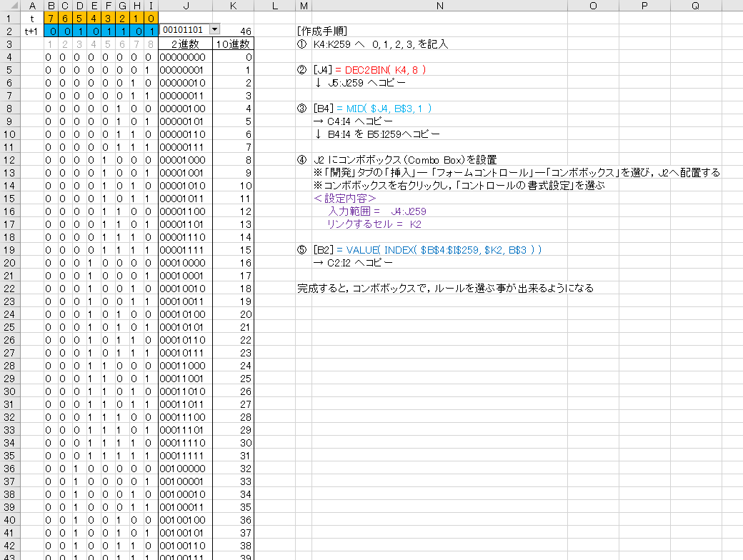The width and height of the screenshot is (743, 560).
Task: Click decimal value 24 in column K
Action: 233,366
